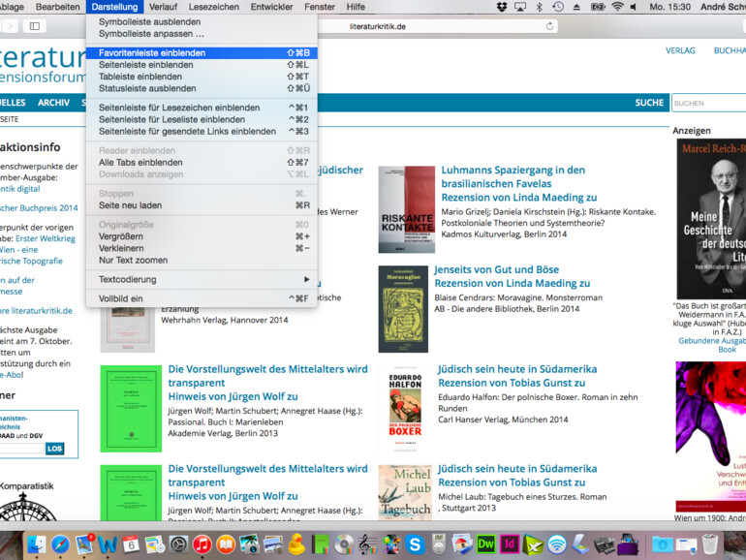Open the treble clef music app
This screenshot has height=560, width=746.
368,544
